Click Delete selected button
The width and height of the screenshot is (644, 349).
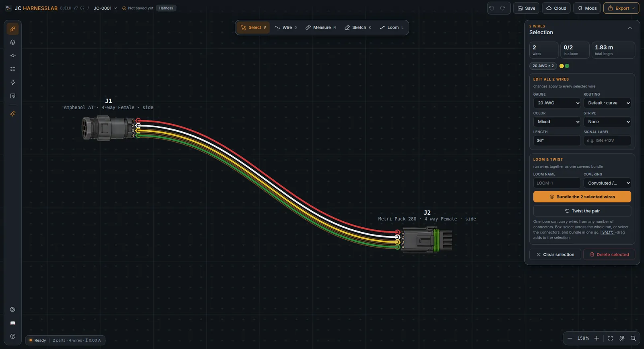tap(609, 254)
